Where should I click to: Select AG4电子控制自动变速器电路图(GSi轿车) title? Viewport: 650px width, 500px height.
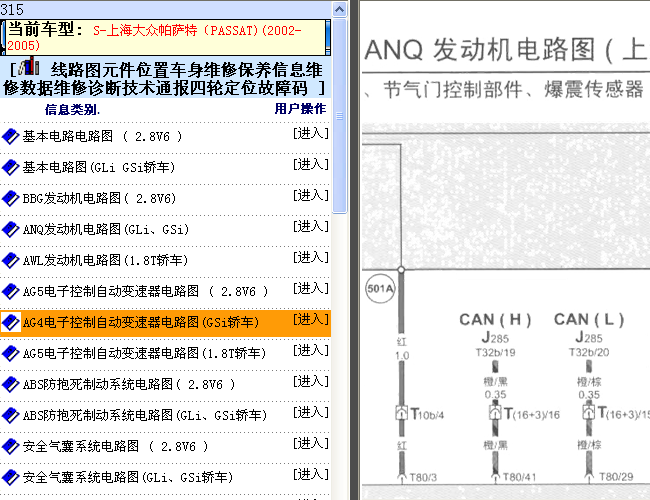[x=141, y=322]
